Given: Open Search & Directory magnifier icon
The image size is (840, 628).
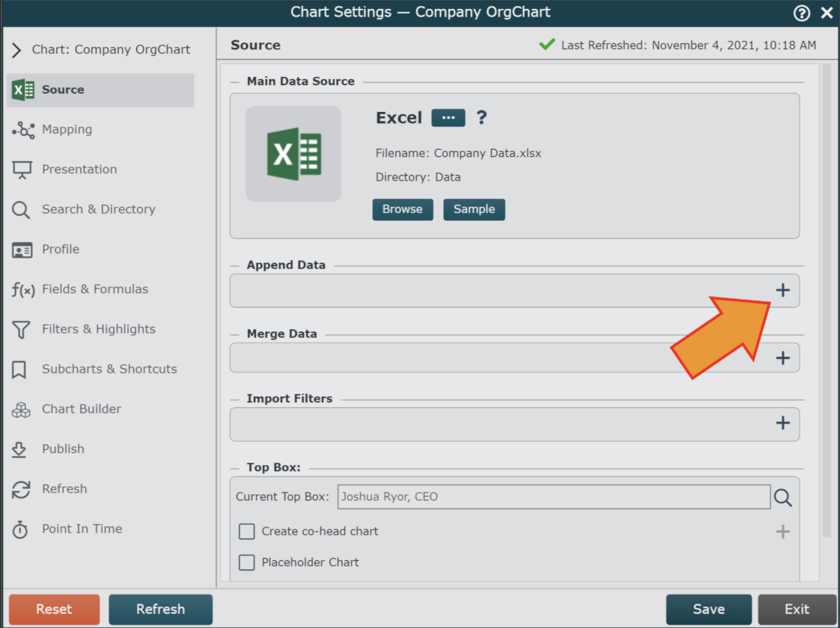Looking at the screenshot, I should coord(21,210).
